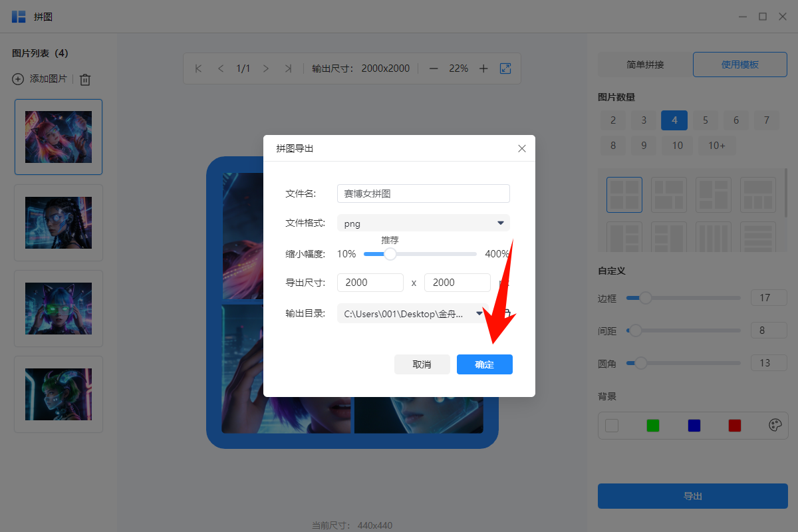Switch to the 使用模板 tab
Image resolution: width=798 pixels, height=532 pixels.
click(x=739, y=65)
